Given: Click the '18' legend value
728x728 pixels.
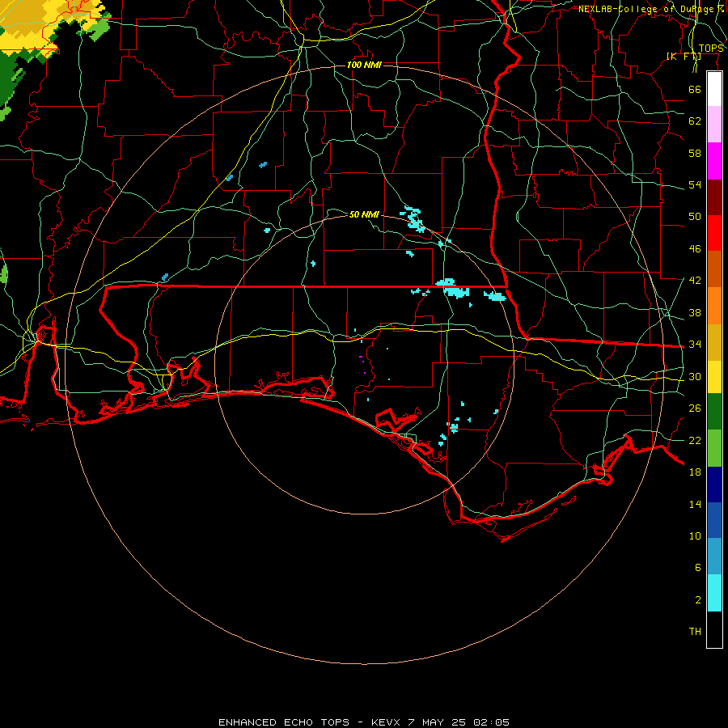Looking at the screenshot, I should [x=695, y=472].
